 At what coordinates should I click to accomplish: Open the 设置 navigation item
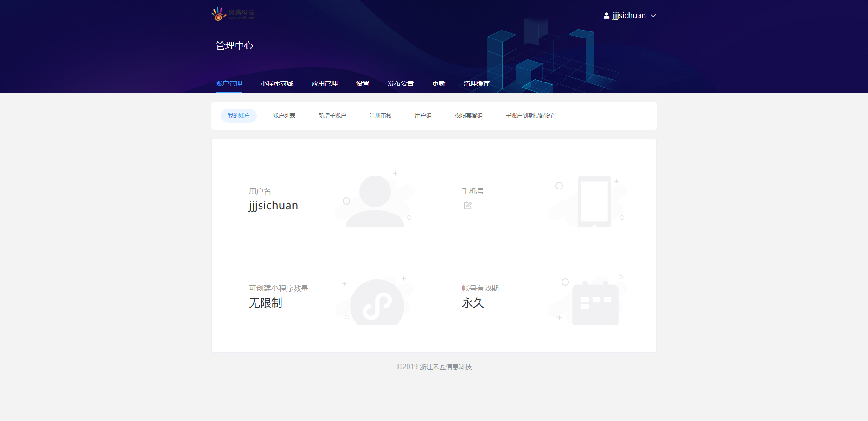[363, 83]
